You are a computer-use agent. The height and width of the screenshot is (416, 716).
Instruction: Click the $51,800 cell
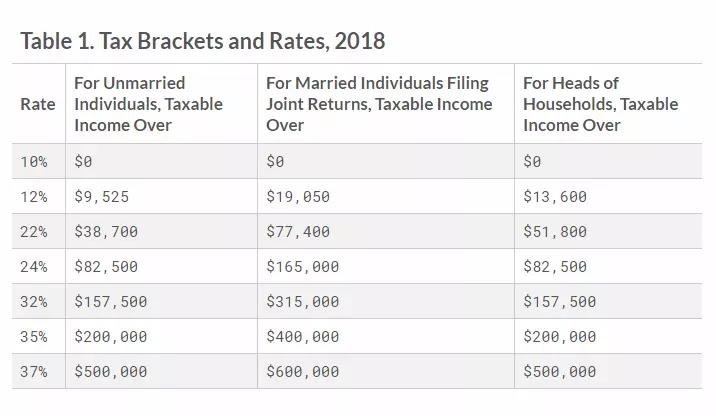555,232
